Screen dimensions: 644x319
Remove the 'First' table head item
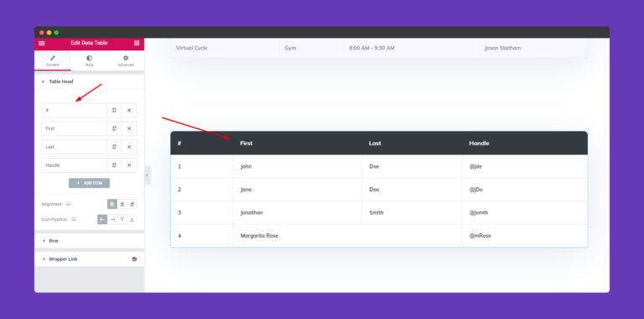tap(129, 128)
